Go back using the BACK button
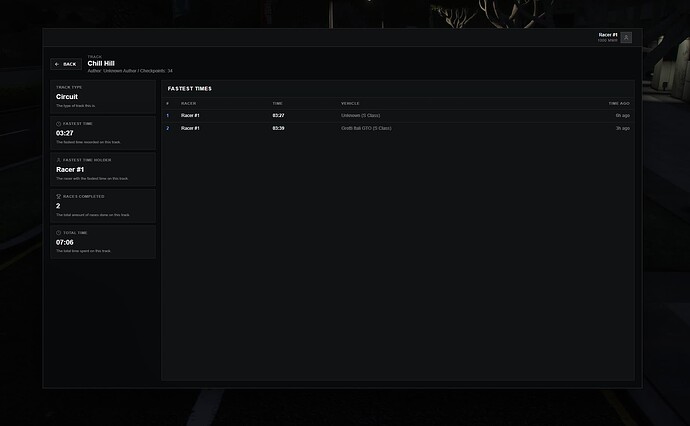The height and width of the screenshot is (426, 690). [66, 64]
